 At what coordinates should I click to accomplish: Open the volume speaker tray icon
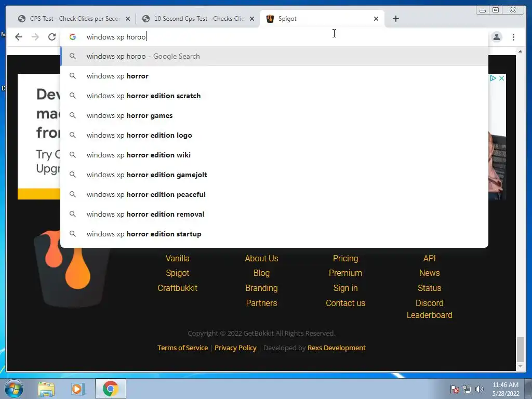[x=479, y=389]
